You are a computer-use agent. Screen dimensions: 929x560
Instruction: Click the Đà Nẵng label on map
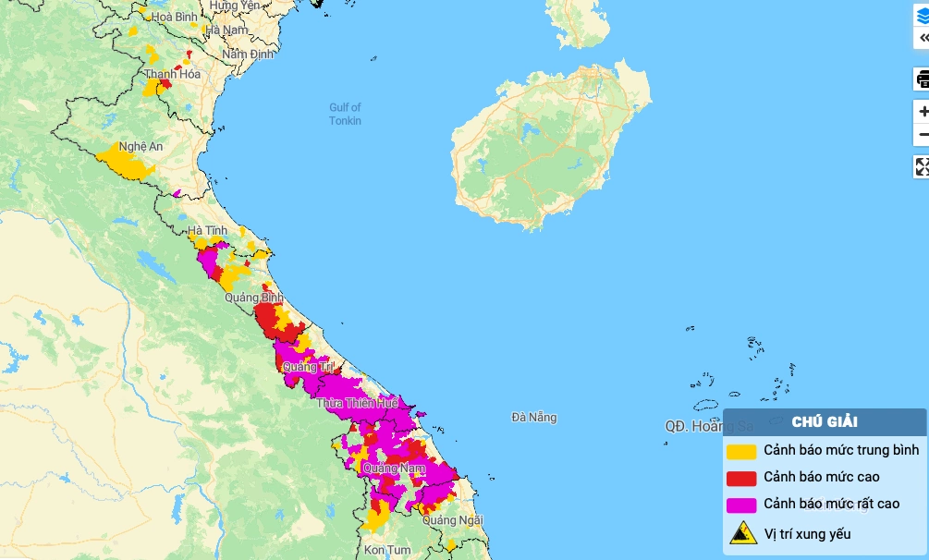pos(534,418)
